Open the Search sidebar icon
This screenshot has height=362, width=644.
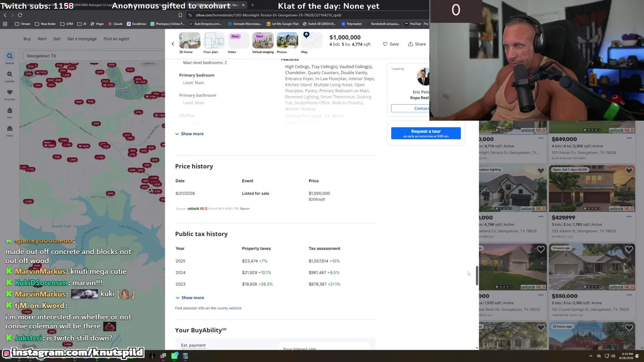click(10, 58)
